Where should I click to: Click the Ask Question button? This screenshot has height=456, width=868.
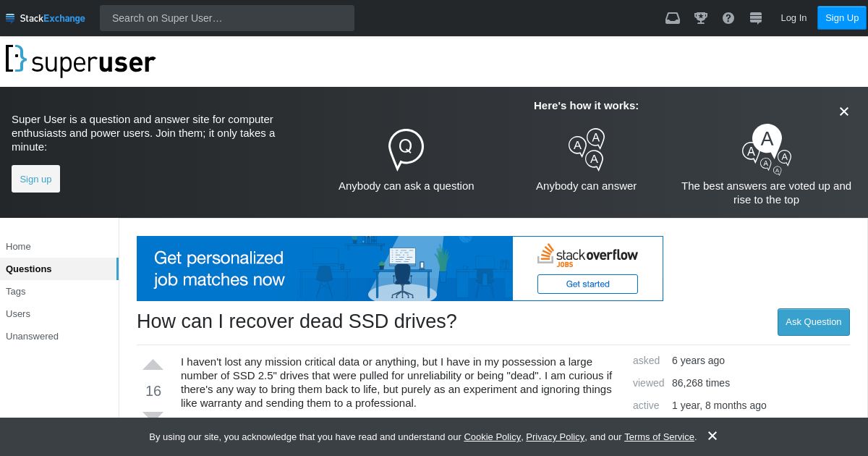click(x=814, y=322)
